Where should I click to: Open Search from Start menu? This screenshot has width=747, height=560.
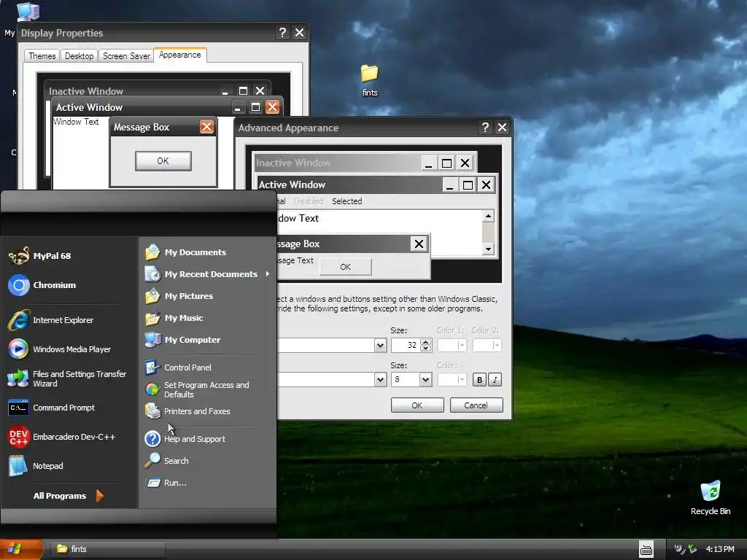(167, 461)
